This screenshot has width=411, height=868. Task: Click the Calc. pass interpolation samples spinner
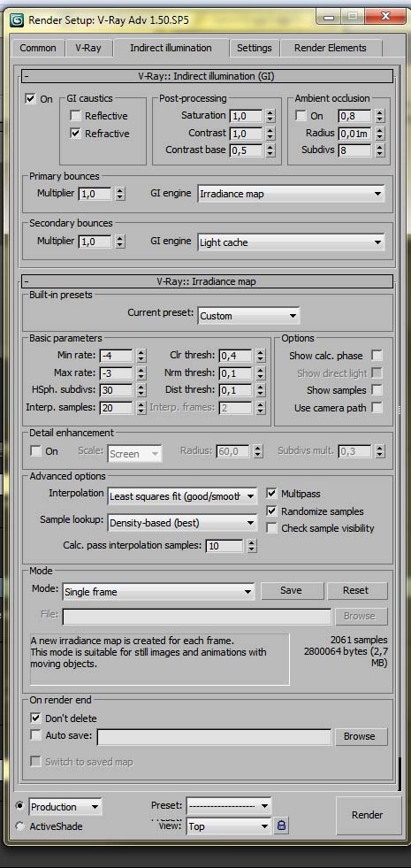(x=252, y=546)
